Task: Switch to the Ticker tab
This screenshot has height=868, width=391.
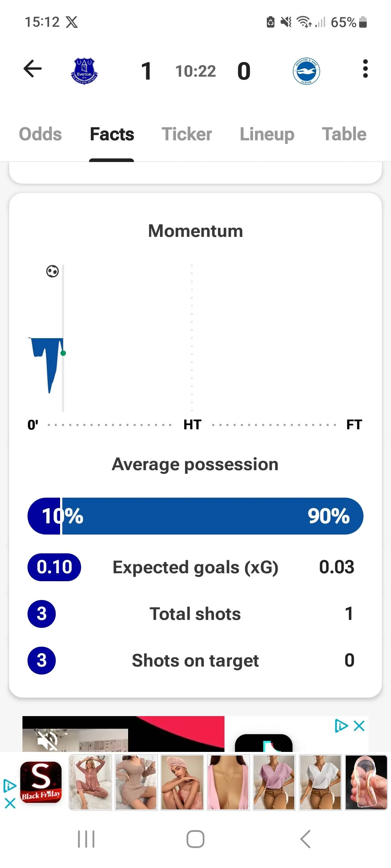Action: click(186, 134)
